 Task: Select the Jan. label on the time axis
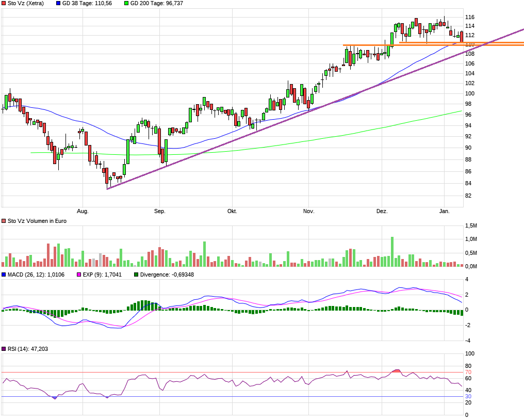tap(444, 212)
